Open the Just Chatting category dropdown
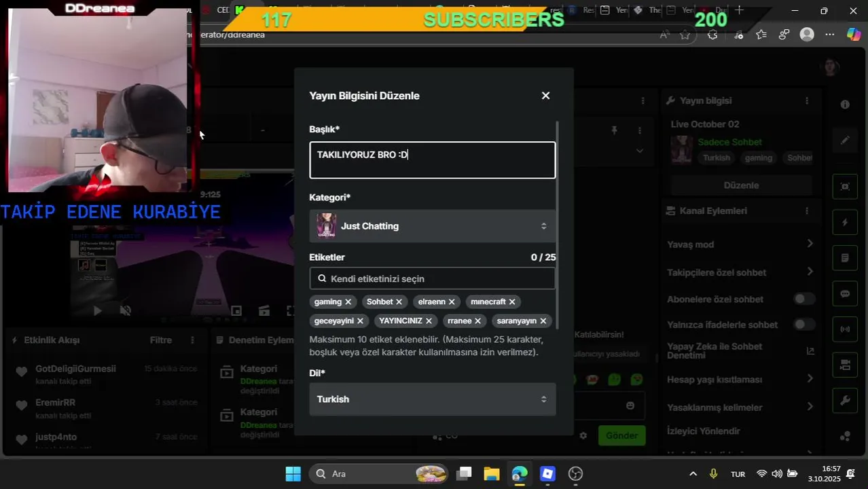This screenshot has height=489, width=868. tap(432, 226)
